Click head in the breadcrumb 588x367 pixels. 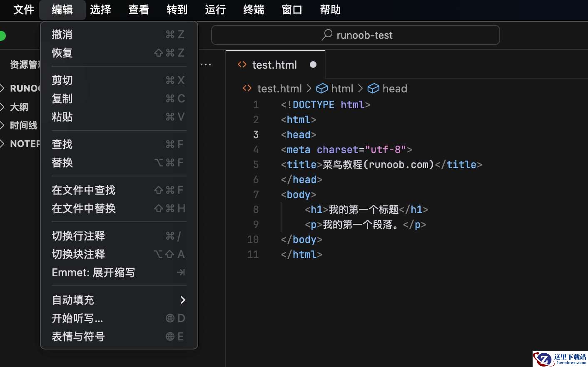(395, 89)
